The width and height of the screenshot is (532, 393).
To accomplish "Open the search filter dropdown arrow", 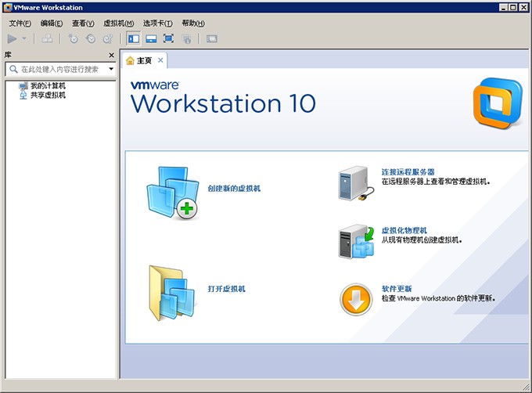I will 111,69.
